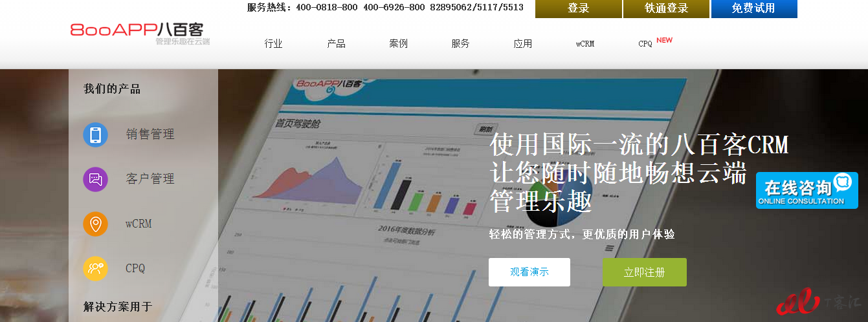868x322 pixels.
Task: Open the 服务 navigation menu
Action: (x=461, y=44)
